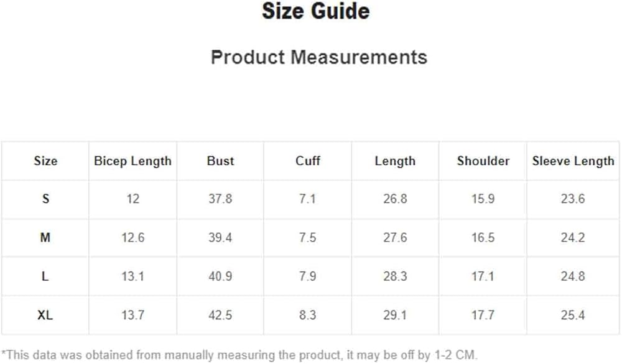Click the S size row label
Viewport: 622px width, 364px height.
point(45,199)
